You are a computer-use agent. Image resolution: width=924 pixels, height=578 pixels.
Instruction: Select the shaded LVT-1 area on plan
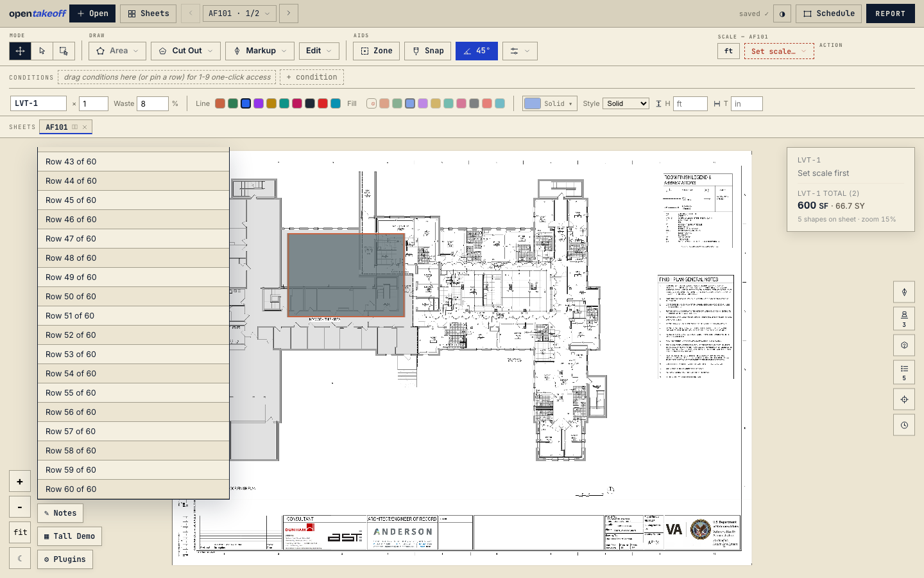point(346,275)
